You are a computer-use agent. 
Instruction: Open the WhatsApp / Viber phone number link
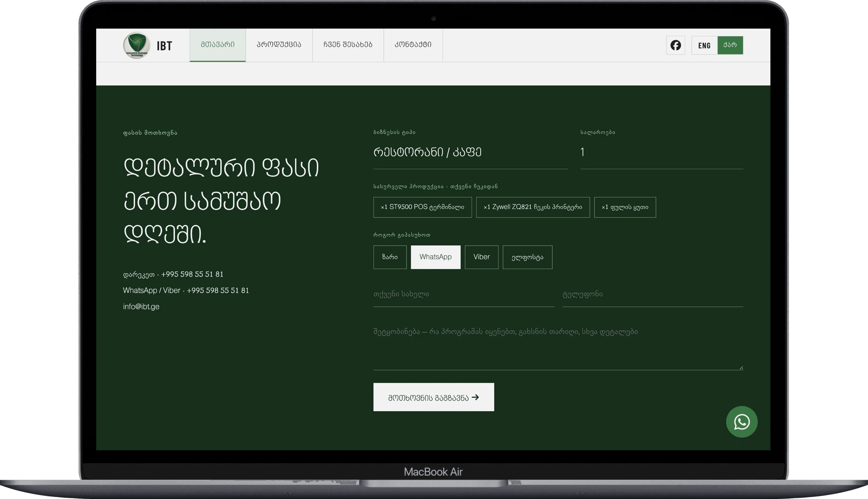pyautogui.click(x=186, y=291)
